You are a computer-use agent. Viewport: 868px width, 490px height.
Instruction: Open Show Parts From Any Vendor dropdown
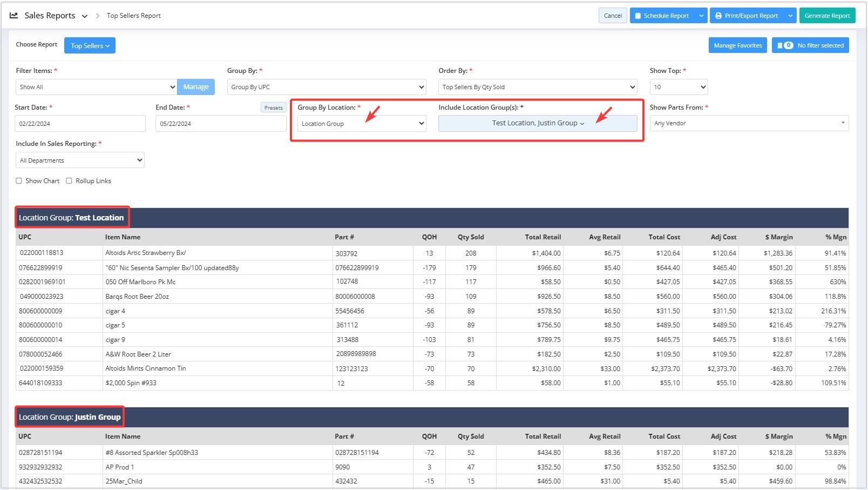coord(749,123)
